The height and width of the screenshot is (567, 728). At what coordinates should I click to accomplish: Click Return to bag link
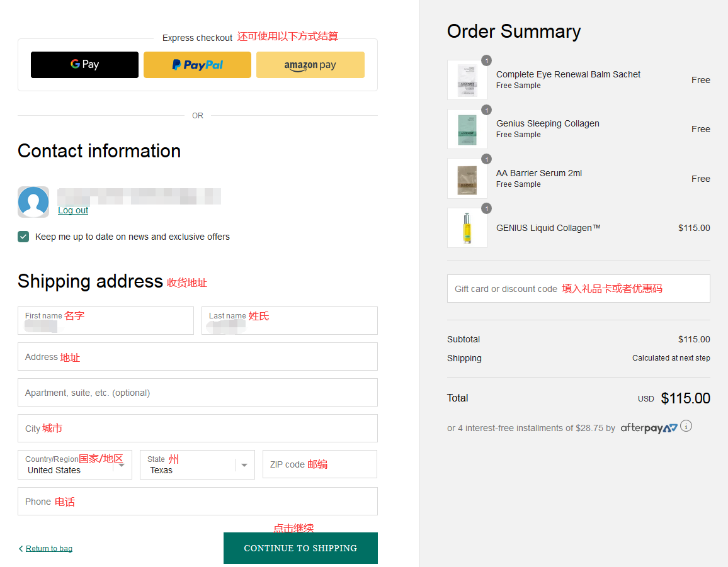(48, 548)
